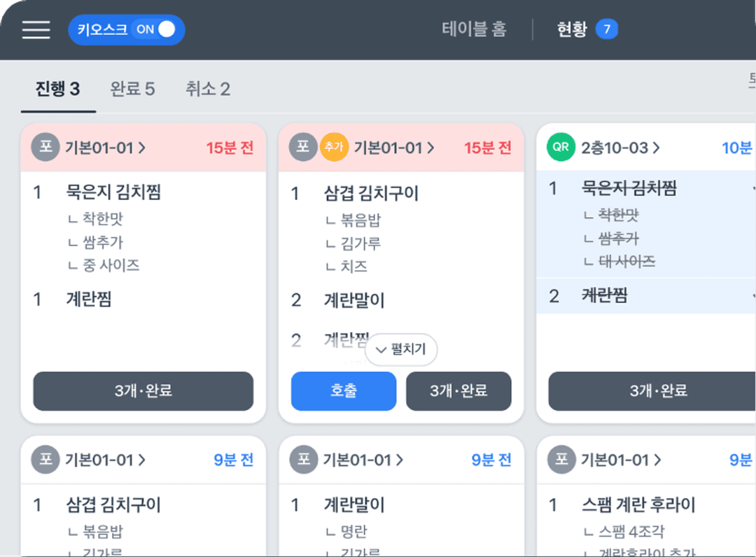Expand the order list with 펼치기
Viewport: 756px width, 557px height.
click(401, 350)
